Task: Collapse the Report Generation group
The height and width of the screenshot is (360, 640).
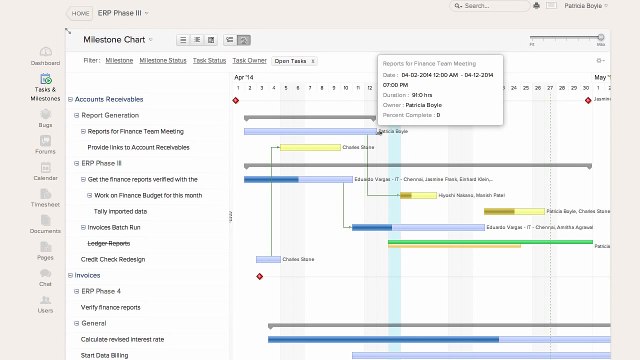Action: coord(76,116)
